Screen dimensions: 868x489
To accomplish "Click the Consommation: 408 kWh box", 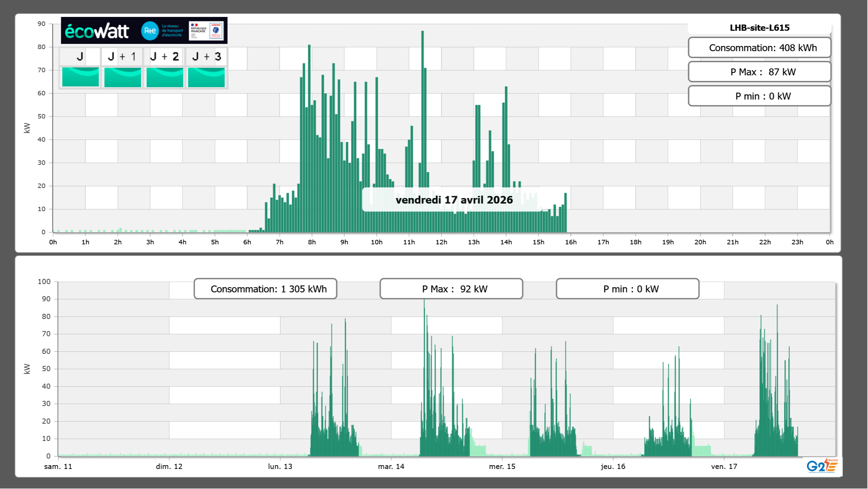I will [759, 48].
